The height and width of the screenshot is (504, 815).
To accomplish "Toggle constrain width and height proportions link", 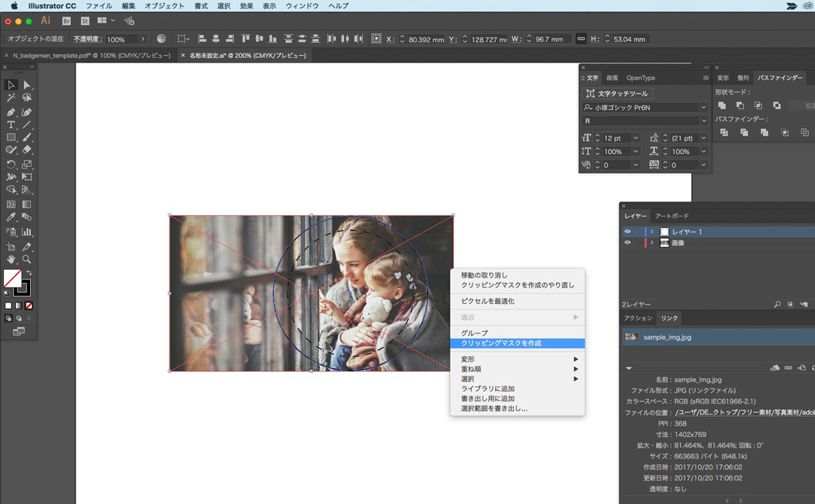I will (580, 38).
